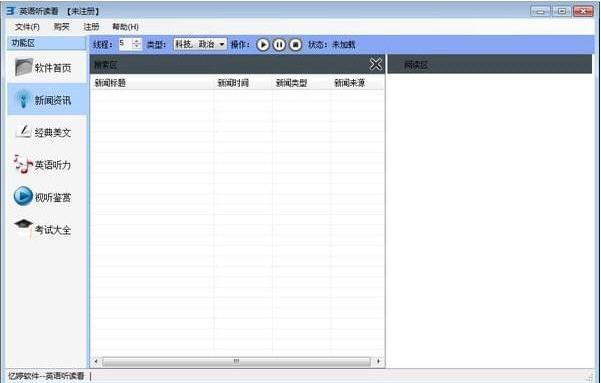Click the 阅读区 panel header
601x383 pixels.
pyautogui.click(x=490, y=64)
